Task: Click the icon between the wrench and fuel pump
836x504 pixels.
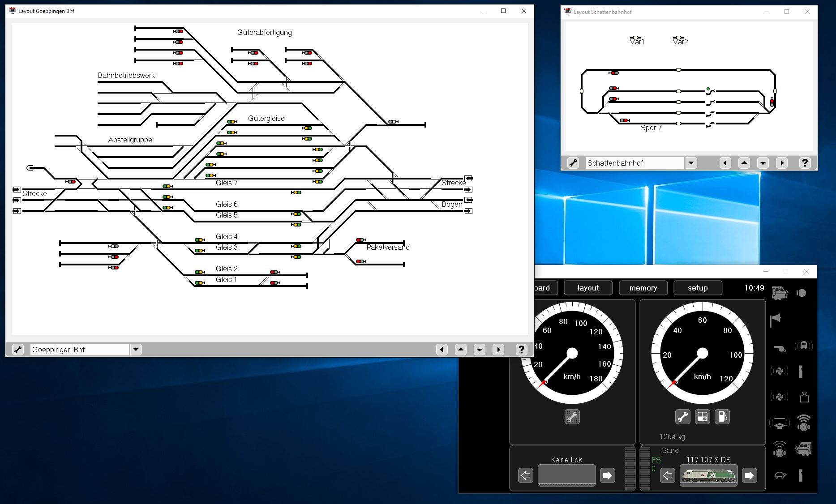Action: pos(702,417)
